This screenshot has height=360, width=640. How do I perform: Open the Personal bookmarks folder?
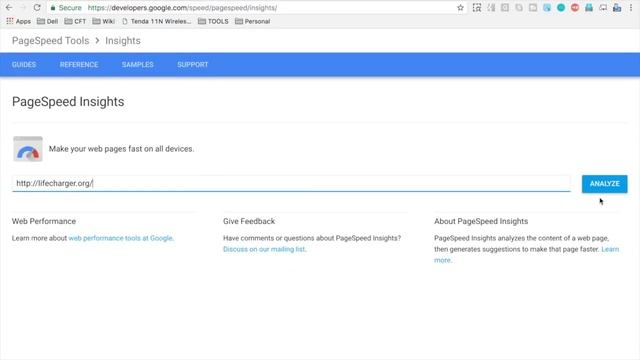tap(253, 21)
